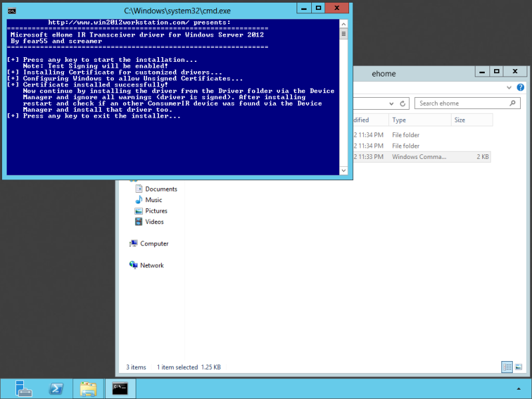
Task: Switch ehome to large icons view
Action: (x=519, y=367)
